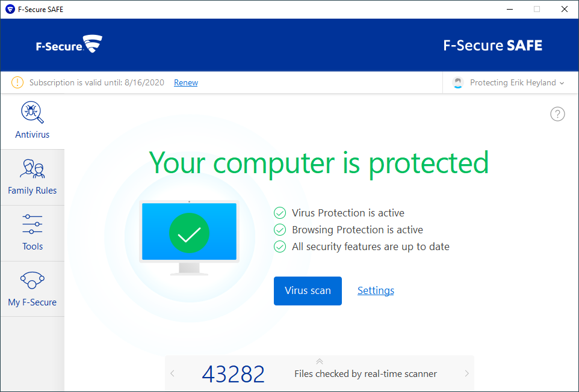Open the Antivirus bug magnifier icon
Screen dimensions: 579x392
(x=32, y=113)
